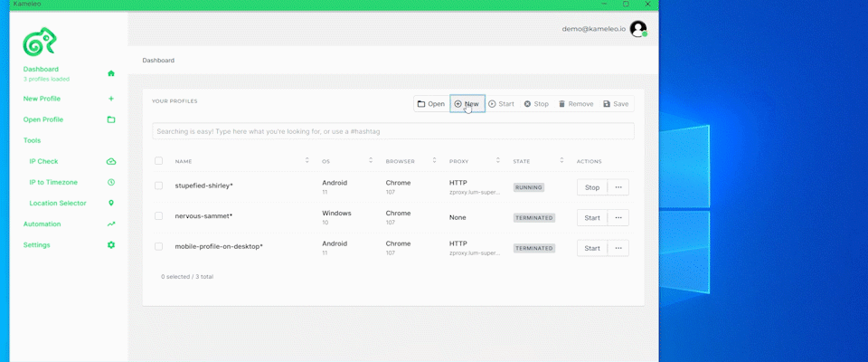Click the demo@kameleo.io account email
This screenshot has height=362, width=868.
[x=594, y=29]
